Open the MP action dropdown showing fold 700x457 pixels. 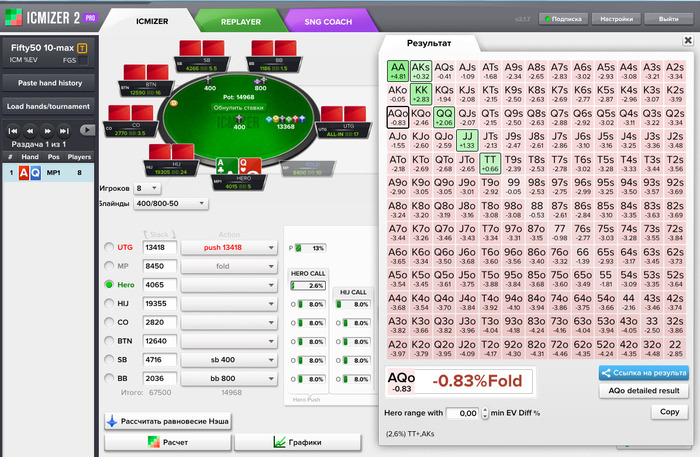tap(229, 266)
